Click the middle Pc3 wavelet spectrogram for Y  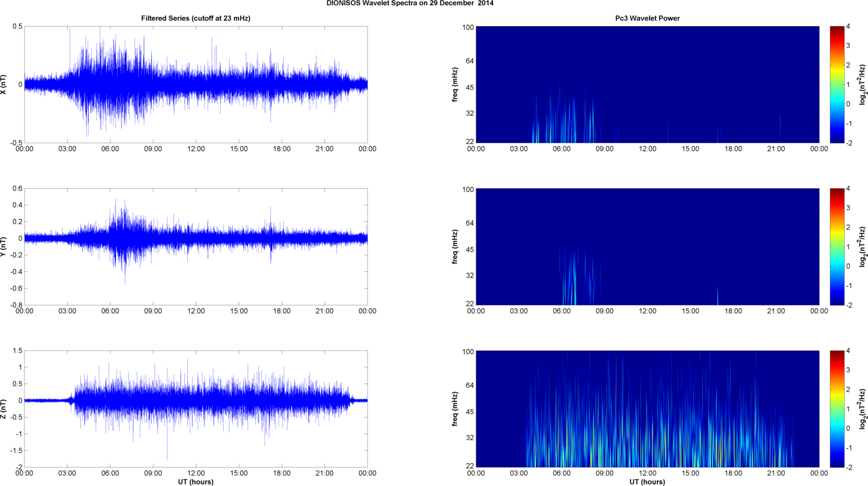pos(647,246)
